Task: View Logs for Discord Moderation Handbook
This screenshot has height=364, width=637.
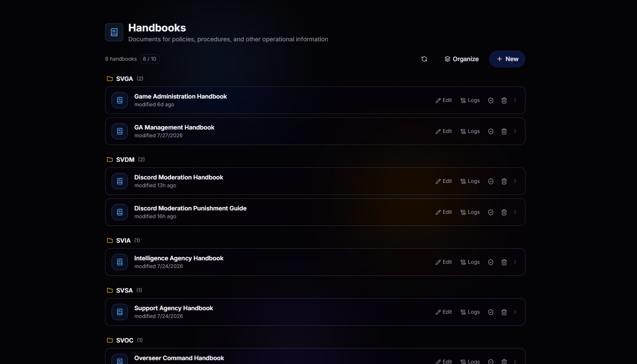Action: [x=470, y=181]
